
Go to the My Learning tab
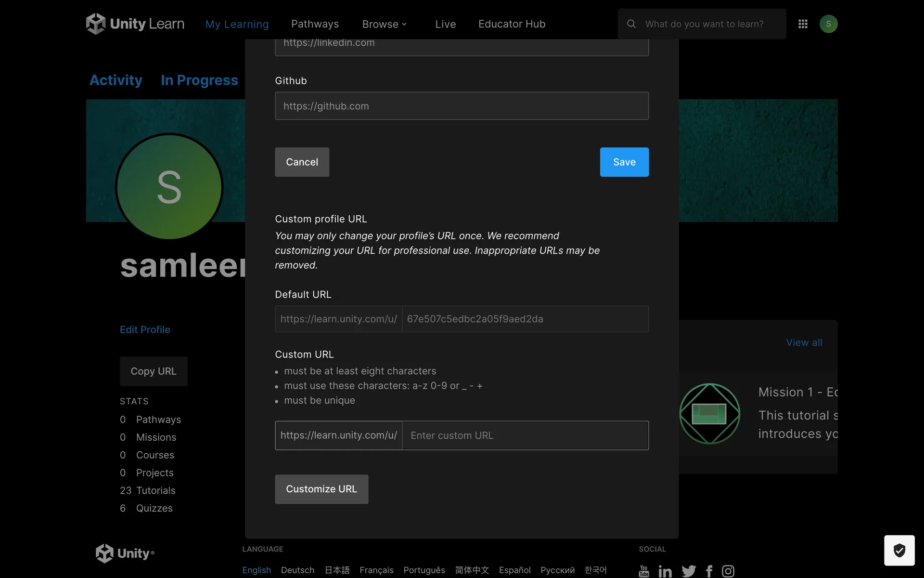237,24
